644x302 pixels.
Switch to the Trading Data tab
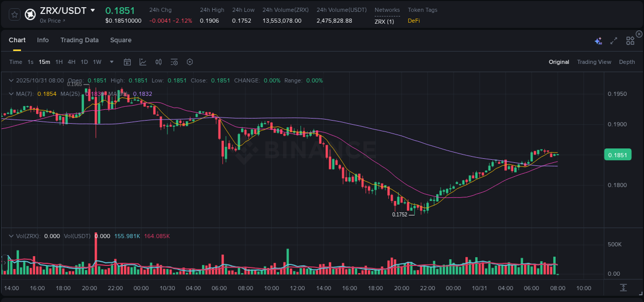[x=79, y=40]
